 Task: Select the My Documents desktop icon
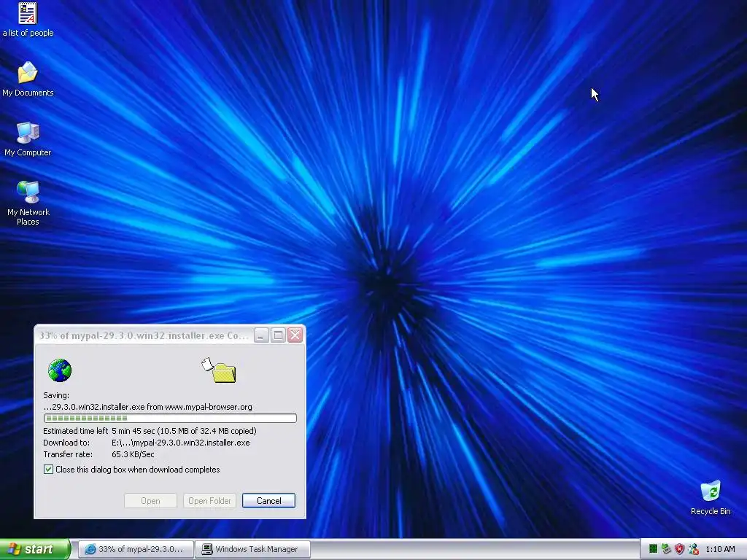28,79
